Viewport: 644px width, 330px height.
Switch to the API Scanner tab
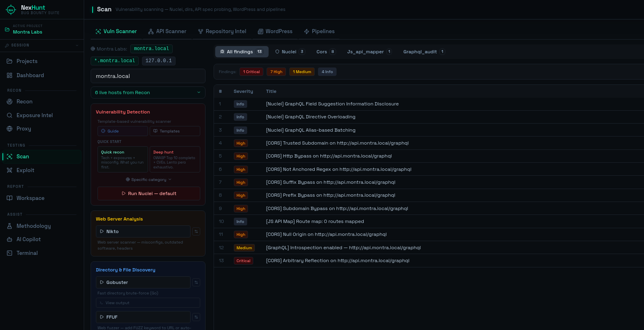(167, 32)
